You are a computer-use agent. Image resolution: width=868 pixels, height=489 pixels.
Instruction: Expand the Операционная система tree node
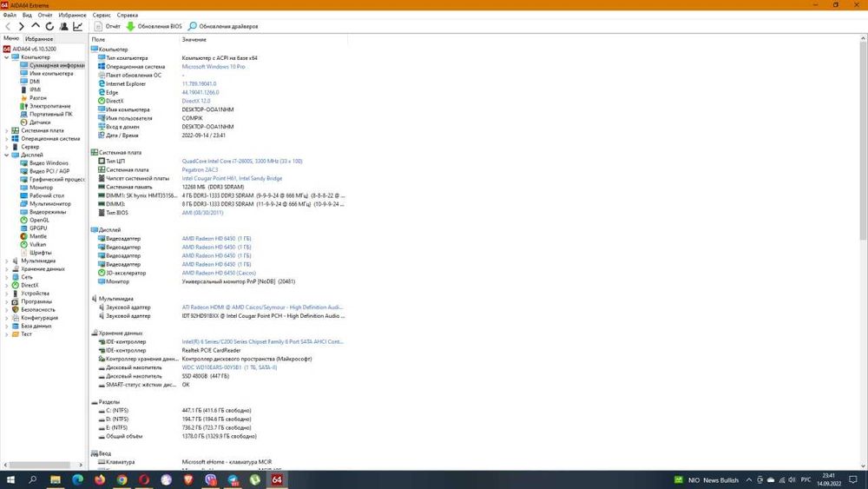[7, 138]
